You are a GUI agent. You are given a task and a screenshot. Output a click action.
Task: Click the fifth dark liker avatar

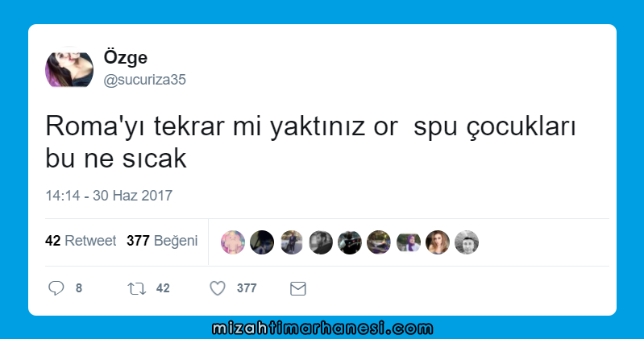[350, 242]
